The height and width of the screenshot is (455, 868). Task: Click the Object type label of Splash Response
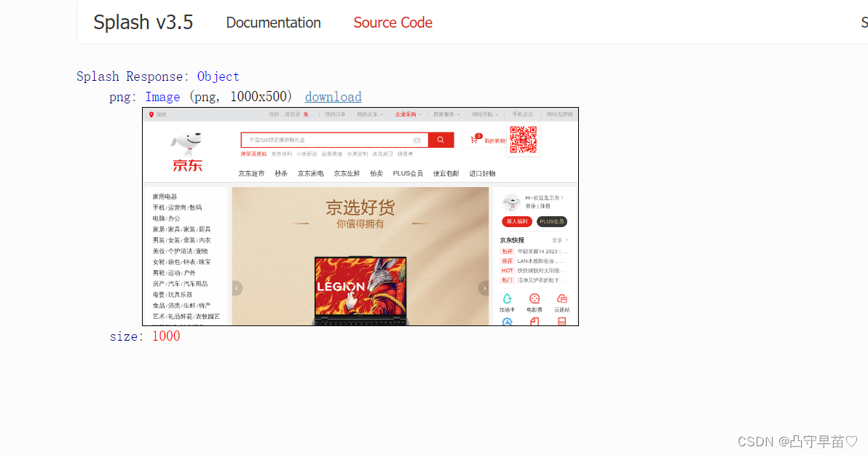[x=218, y=76]
